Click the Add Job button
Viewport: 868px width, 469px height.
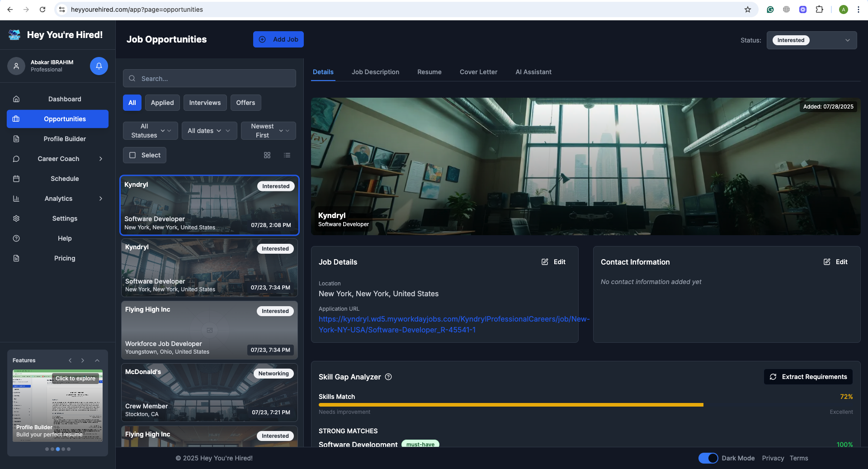(x=278, y=39)
